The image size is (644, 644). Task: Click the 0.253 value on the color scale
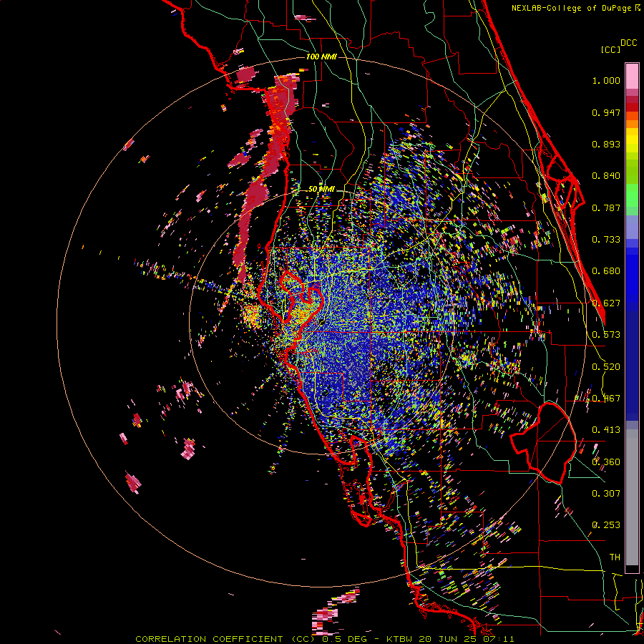(x=606, y=525)
